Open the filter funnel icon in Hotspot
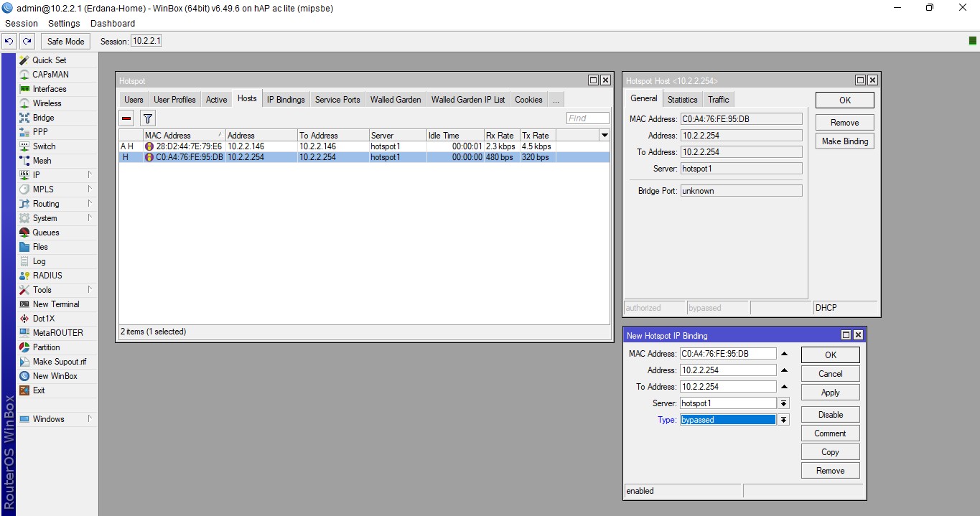Screen dimensions: 980x516 pyautogui.click(x=147, y=118)
